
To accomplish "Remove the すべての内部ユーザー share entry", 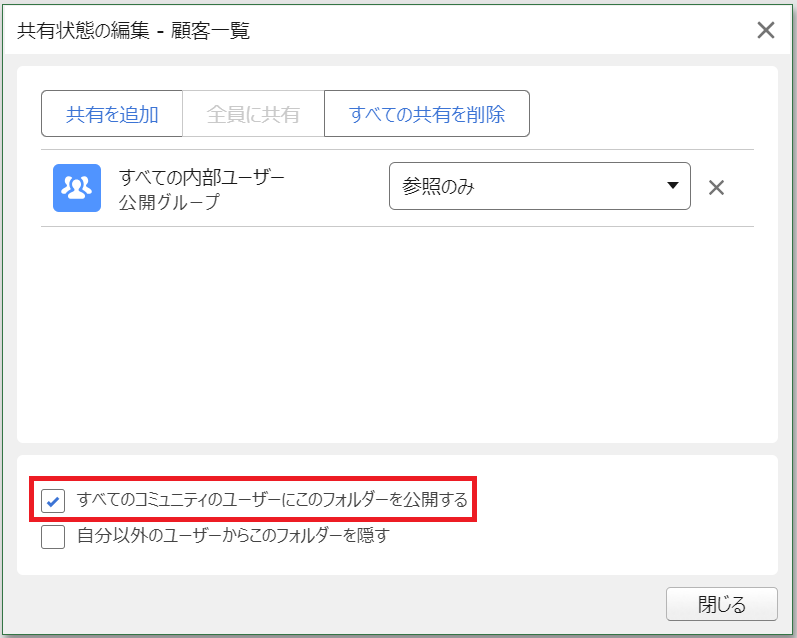I will (716, 188).
